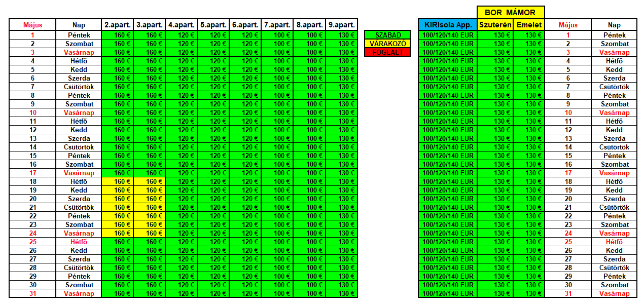Image resolution: width=644 pixels, height=305 pixels.
Task: Select 4.apart. price cell for May 31
Action: (182, 293)
